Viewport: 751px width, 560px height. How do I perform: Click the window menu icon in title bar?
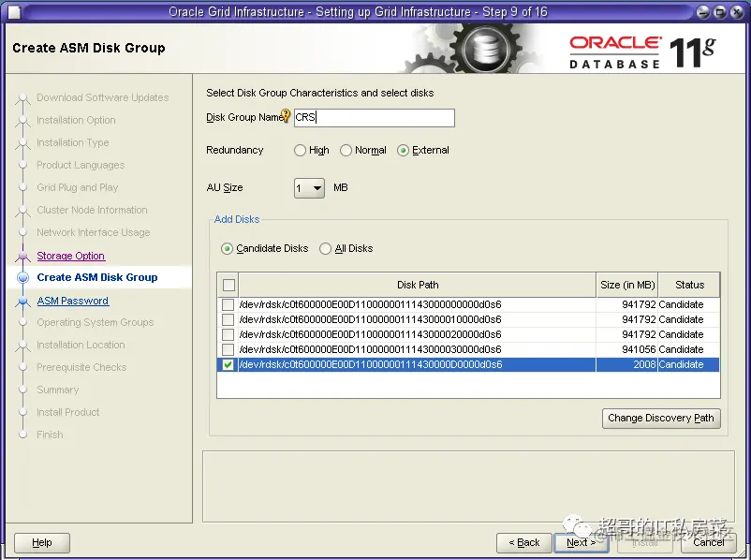pyautogui.click(x=14, y=12)
